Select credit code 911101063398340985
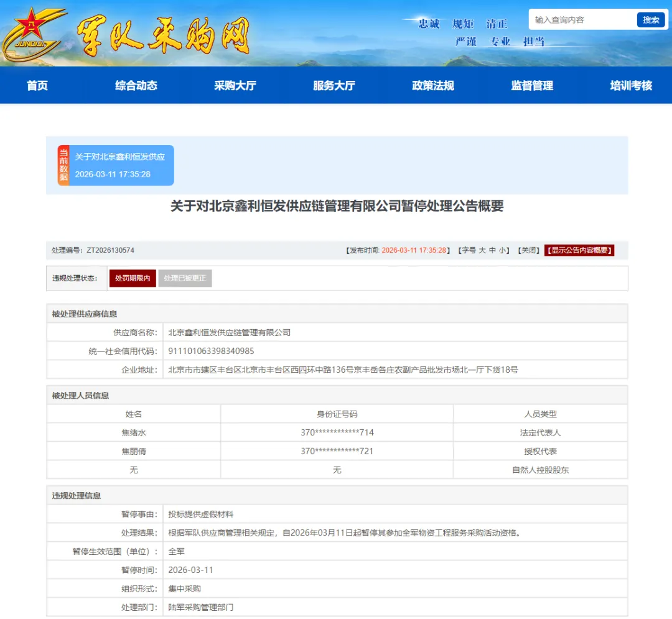 211,351
